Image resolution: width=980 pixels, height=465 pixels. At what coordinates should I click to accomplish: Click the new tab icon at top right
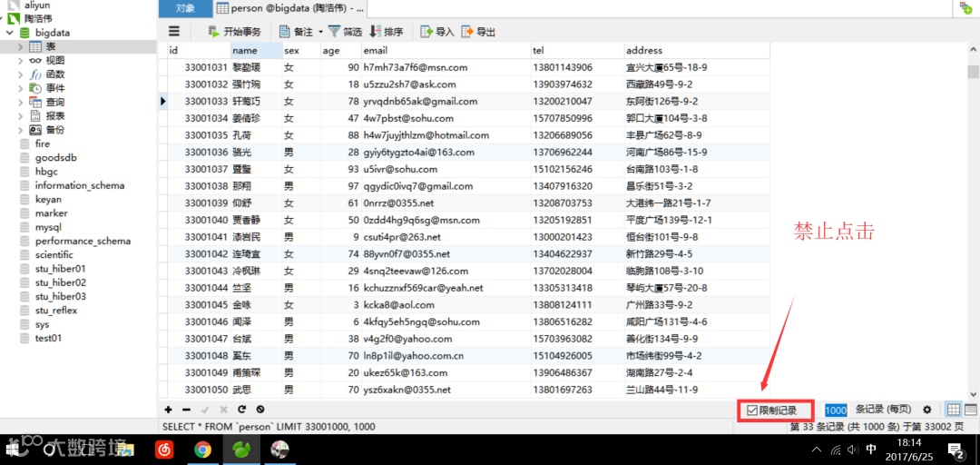click(965, 8)
